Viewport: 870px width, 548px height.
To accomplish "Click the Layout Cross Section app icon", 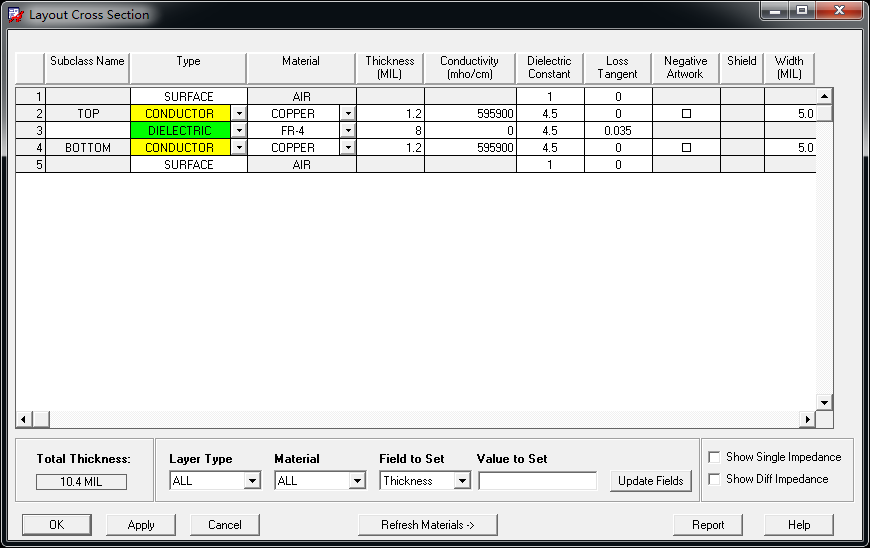I will tap(15, 14).
